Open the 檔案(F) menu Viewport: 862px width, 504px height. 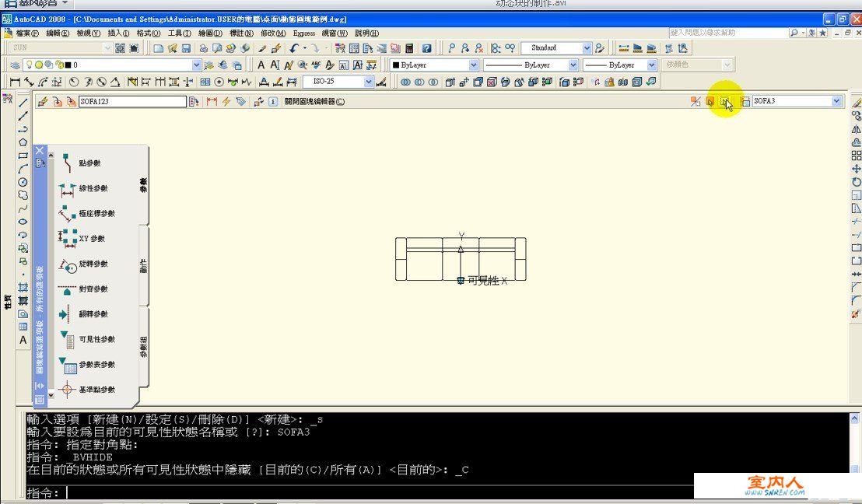pyautogui.click(x=27, y=33)
